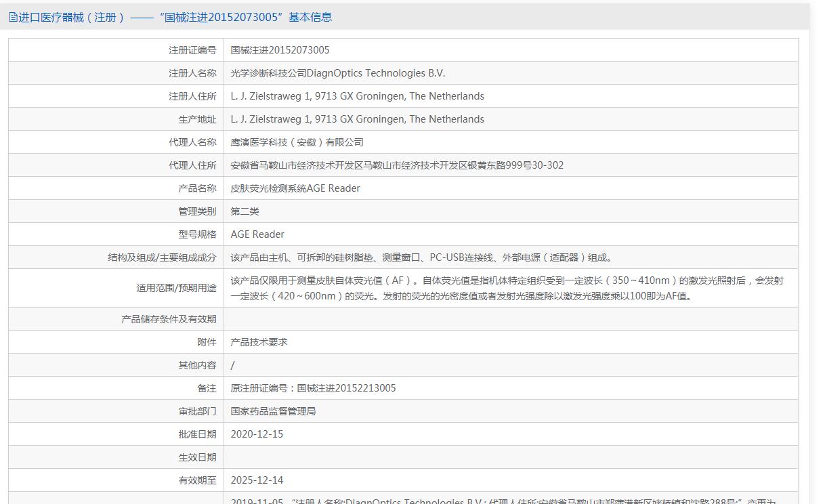Click the slash value in 其他内容 row
Viewport: 825px width, 504px height.
click(x=232, y=365)
